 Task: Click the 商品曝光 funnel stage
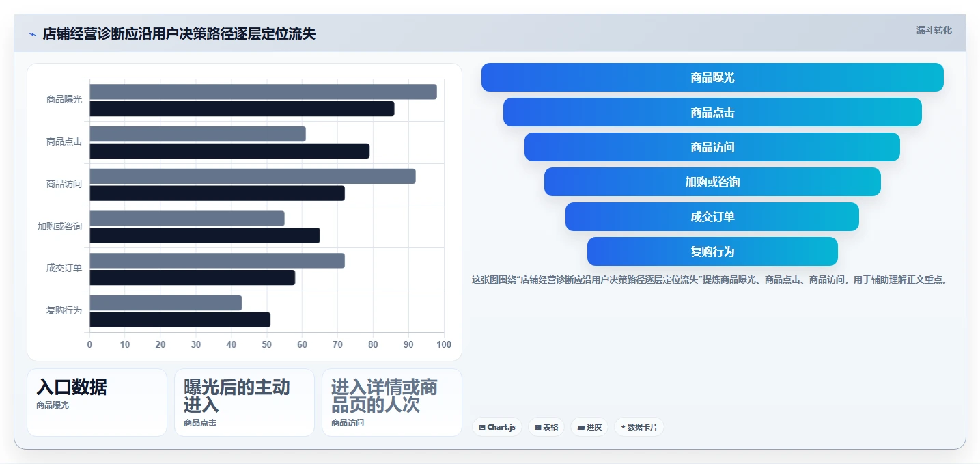click(x=712, y=77)
